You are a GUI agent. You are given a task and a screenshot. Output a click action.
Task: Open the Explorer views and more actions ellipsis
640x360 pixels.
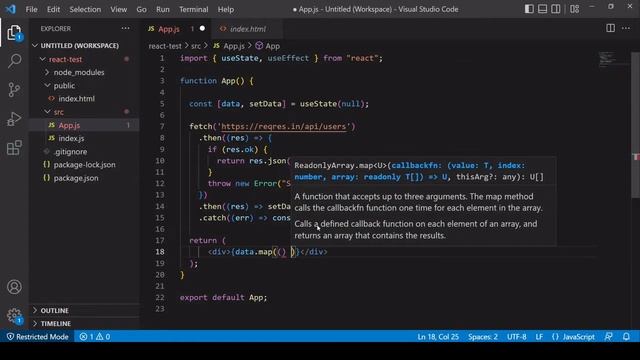click(125, 29)
